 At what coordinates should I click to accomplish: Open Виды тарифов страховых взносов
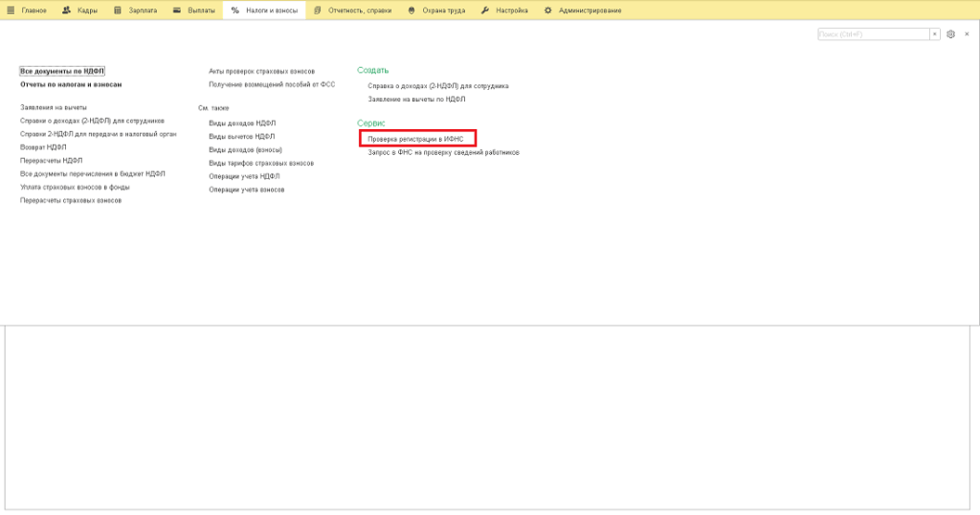point(261,163)
